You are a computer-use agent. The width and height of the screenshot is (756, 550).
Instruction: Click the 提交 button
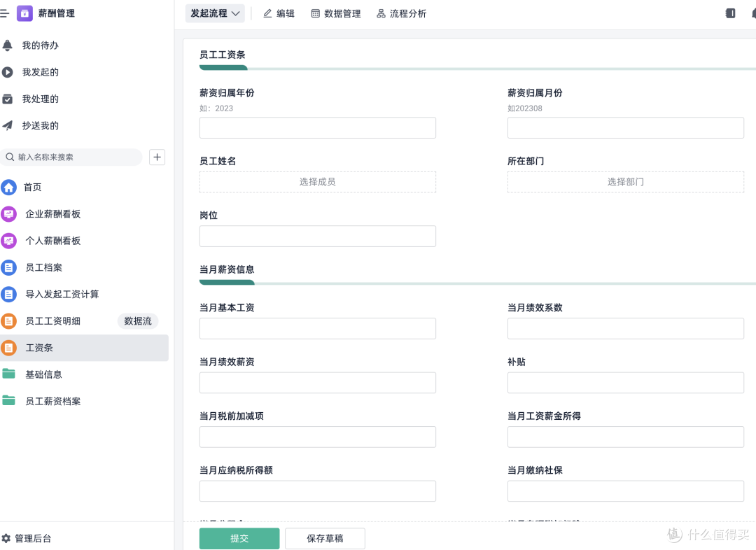[239, 538]
